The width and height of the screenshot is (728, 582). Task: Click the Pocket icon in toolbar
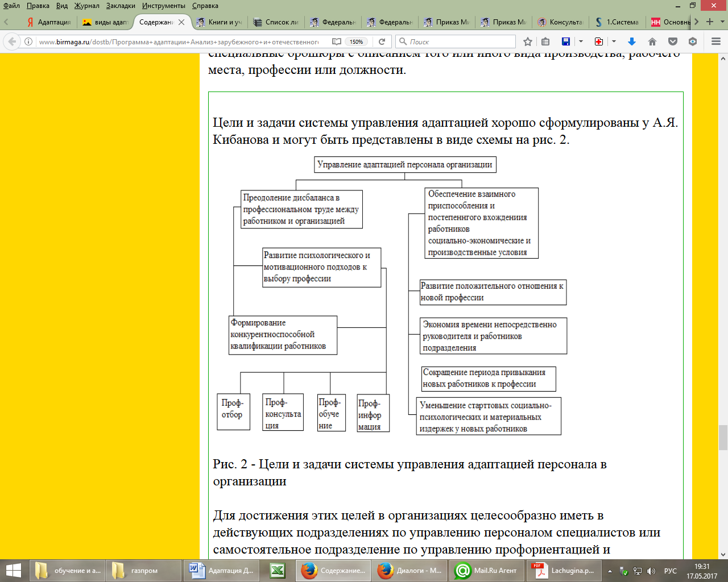[x=673, y=41]
